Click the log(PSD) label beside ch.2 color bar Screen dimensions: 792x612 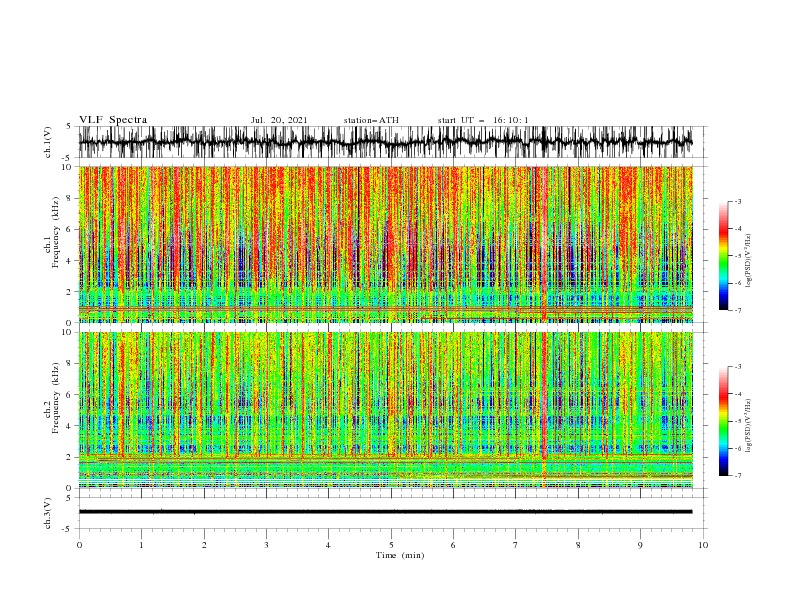click(749, 426)
